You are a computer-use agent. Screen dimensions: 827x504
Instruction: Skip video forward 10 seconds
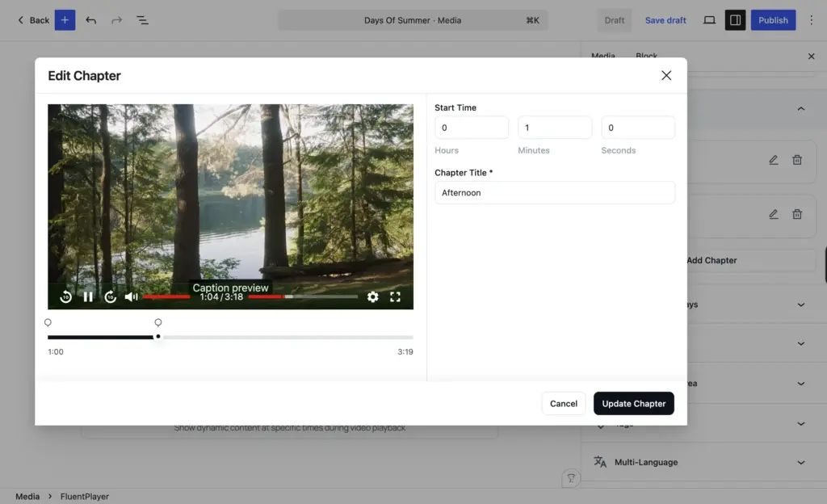pos(110,296)
